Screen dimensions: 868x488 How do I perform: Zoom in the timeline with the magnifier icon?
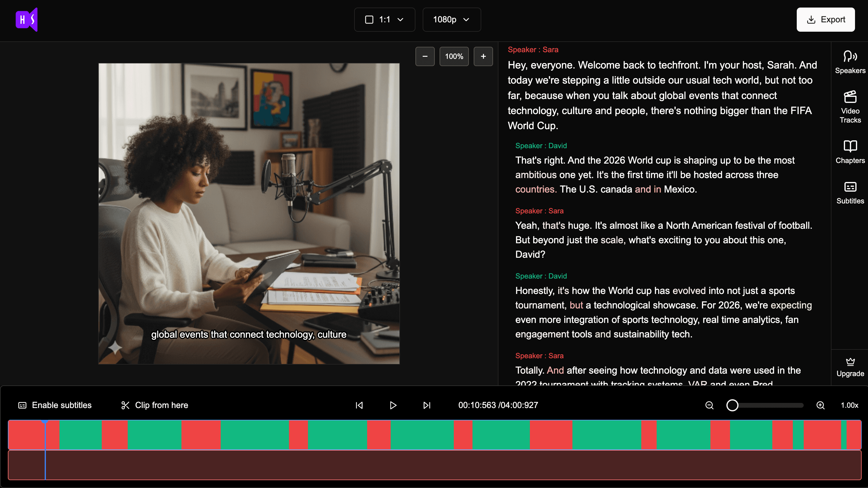tap(821, 405)
